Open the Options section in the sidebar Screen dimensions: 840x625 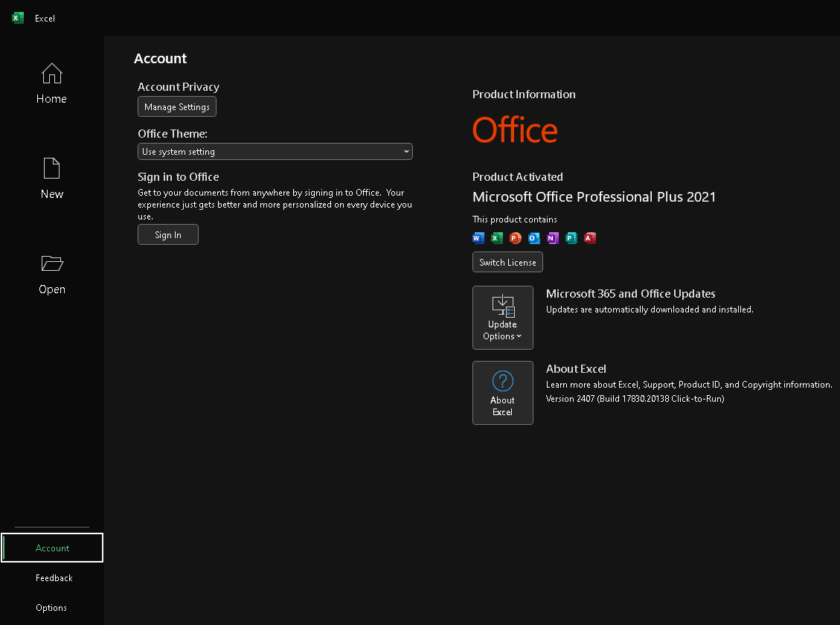[51, 607]
